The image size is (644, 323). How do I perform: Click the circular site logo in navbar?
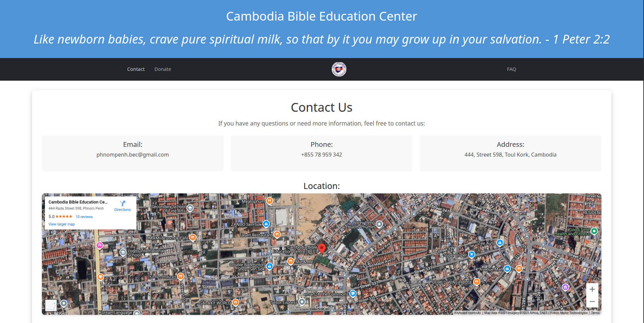[x=339, y=69]
